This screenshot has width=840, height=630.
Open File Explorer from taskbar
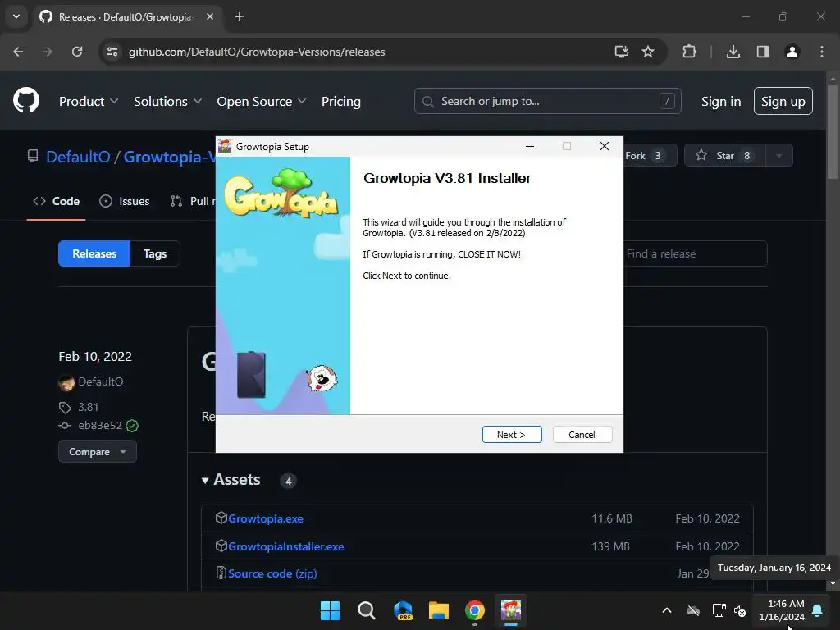point(439,610)
